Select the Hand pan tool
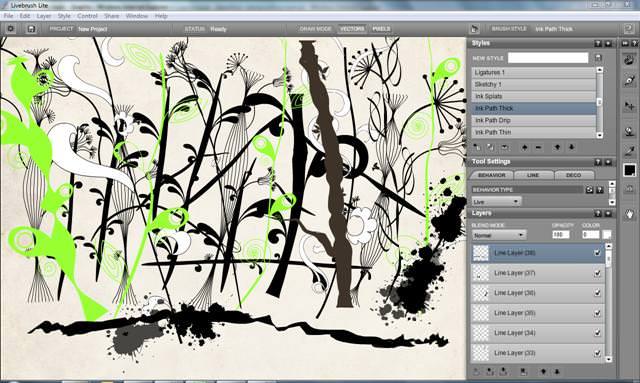This screenshot has height=383, width=640. 629,214
